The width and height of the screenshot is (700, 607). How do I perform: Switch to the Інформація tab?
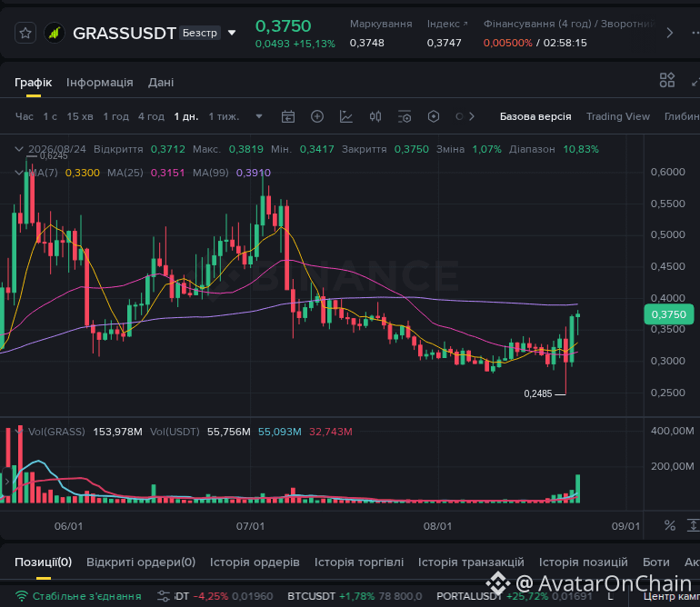100,83
